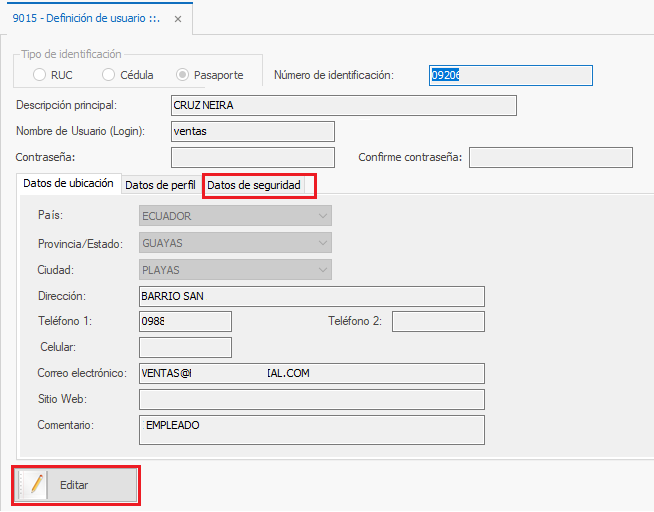Click the pencil icon on Editar button
Screen dimensions: 654x512
(34, 485)
